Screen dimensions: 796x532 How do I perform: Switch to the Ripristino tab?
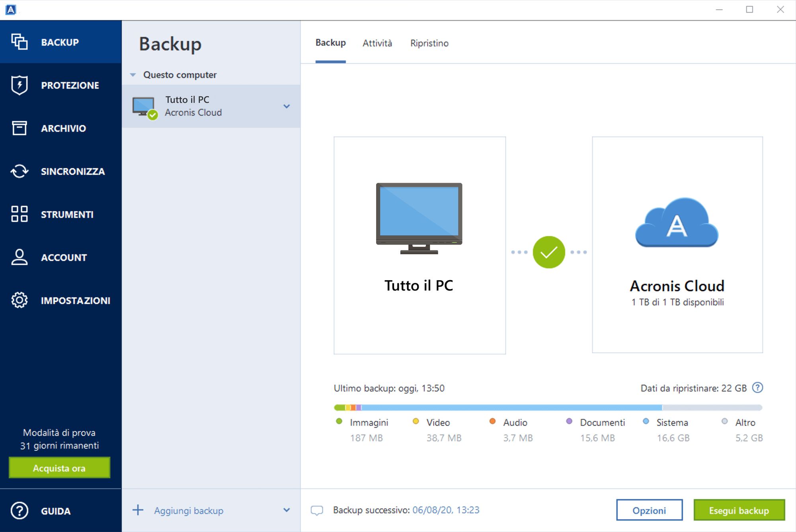click(429, 43)
